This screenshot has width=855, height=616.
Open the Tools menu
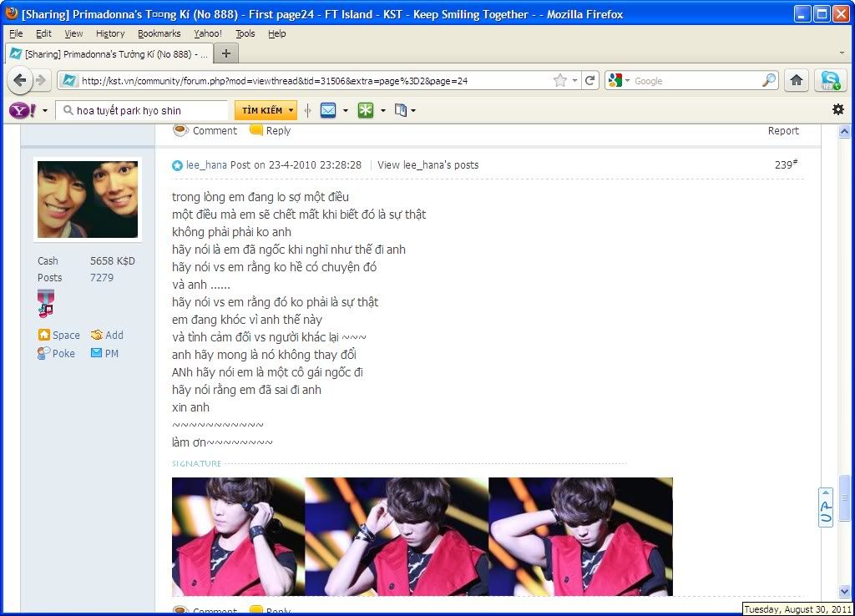tap(245, 33)
